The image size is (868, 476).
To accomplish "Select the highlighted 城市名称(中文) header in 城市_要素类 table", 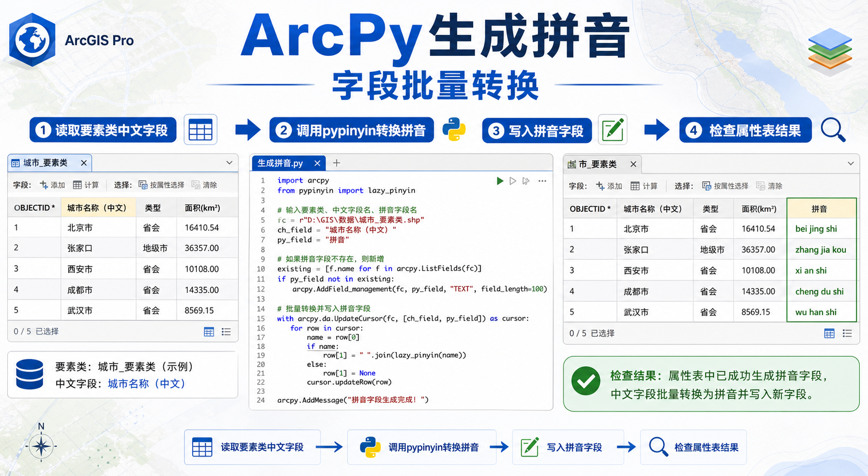I will (x=98, y=208).
